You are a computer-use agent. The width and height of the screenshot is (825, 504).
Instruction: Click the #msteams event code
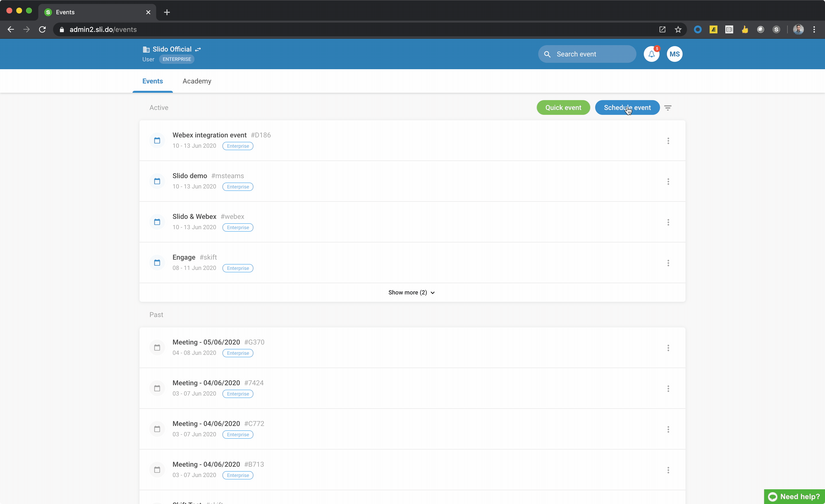point(227,176)
